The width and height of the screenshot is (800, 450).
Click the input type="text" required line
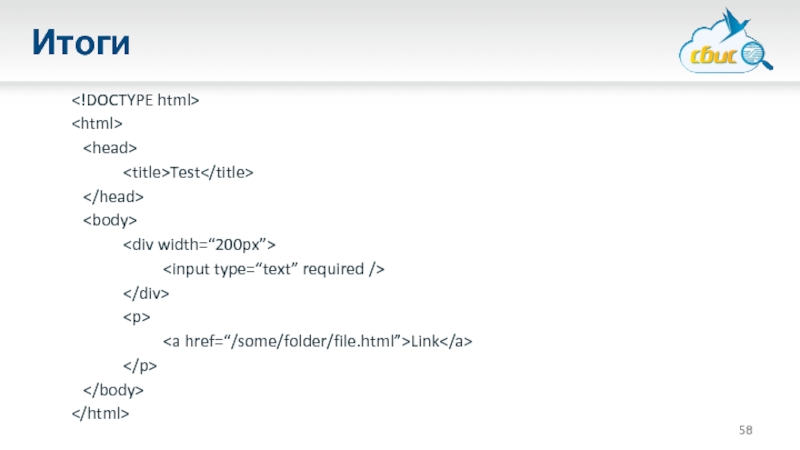274,268
